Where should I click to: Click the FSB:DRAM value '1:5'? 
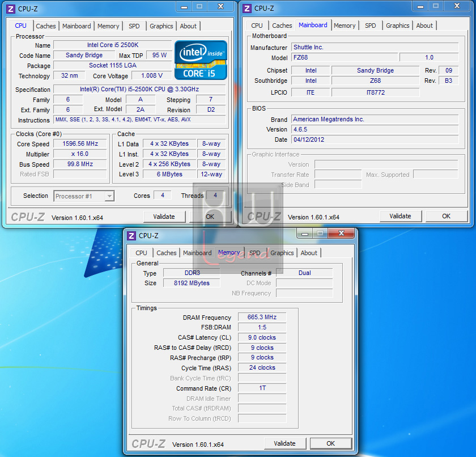pos(262,327)
